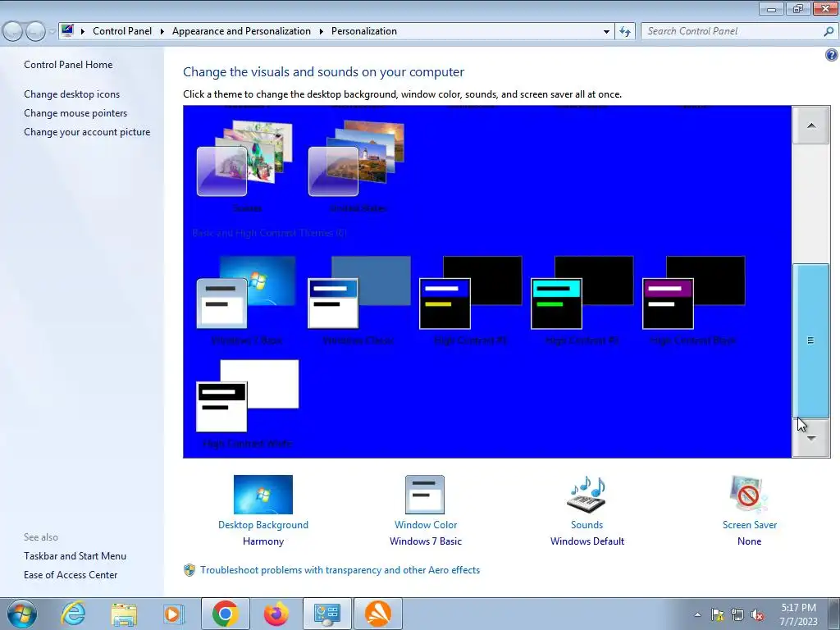
Task: Open the Sounds settings icon
Action: [x=587, y=495]
